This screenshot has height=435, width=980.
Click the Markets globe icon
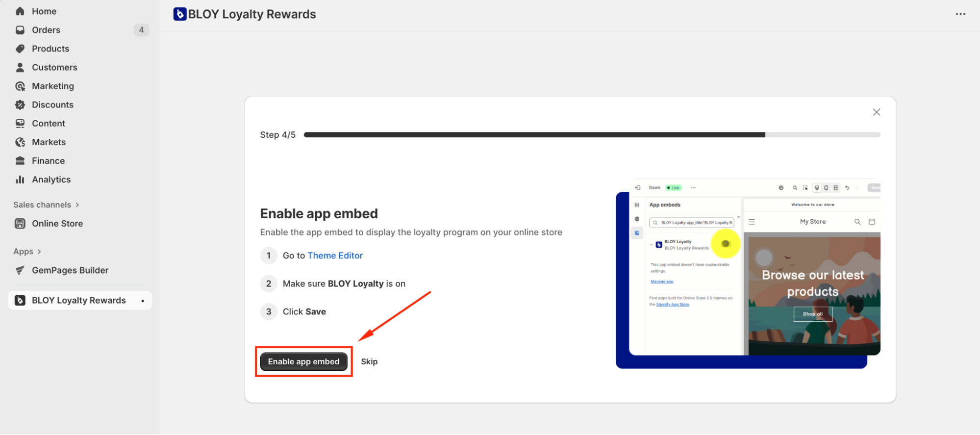coord(20,142)
